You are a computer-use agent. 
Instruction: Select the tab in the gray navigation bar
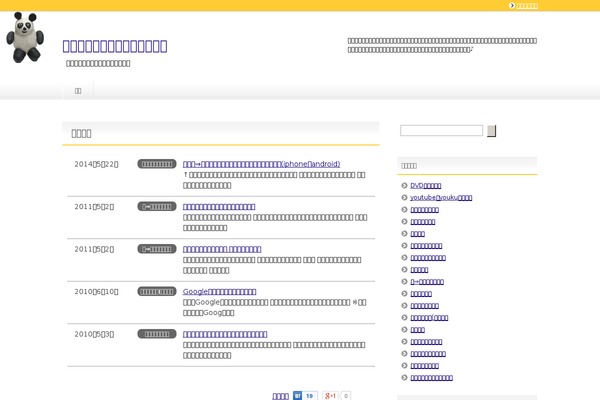click(78, 91)
